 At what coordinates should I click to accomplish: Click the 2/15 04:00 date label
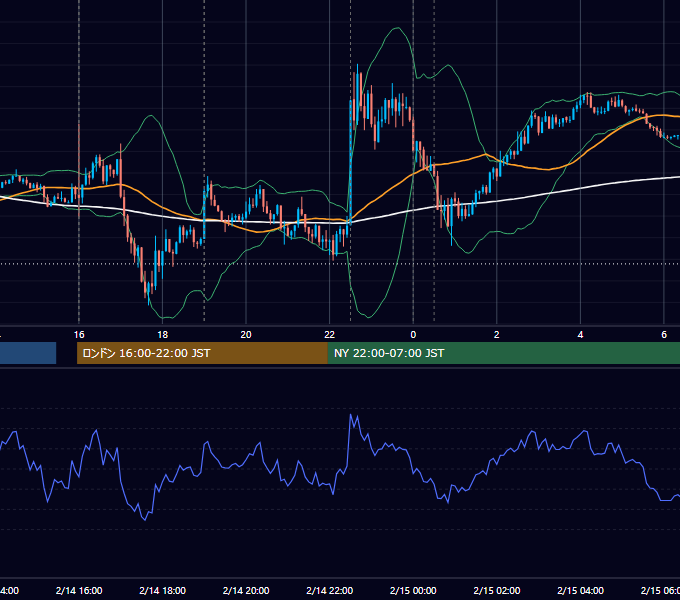pos(580,590)
